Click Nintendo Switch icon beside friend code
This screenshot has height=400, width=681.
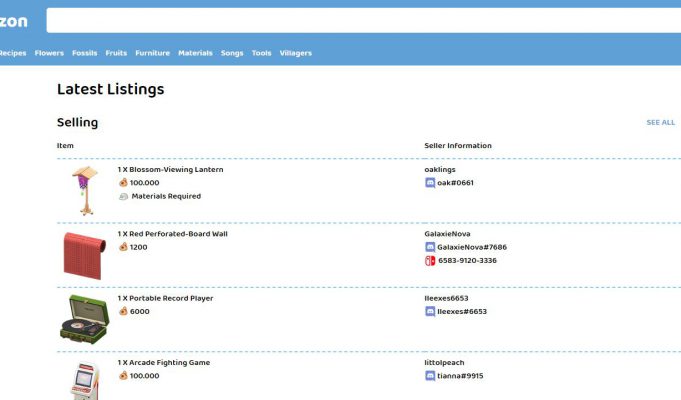430,261
